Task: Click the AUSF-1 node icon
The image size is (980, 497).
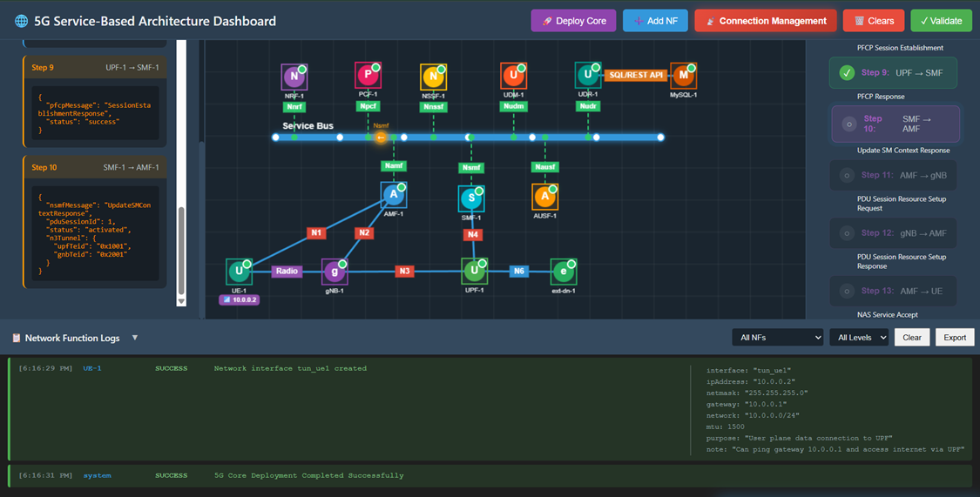Action: pyautogui.click(x=545, y=197)
